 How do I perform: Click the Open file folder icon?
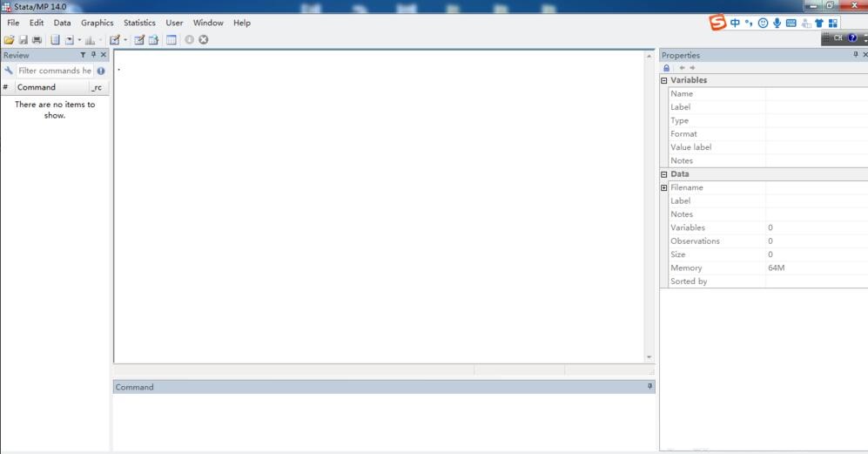[x=9, y=40]
